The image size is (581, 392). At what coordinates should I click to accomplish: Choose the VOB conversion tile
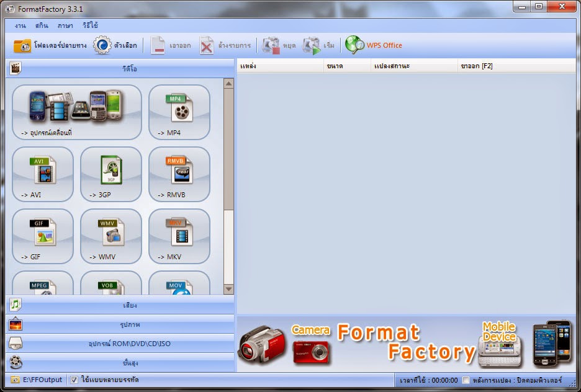pos(111,283)
